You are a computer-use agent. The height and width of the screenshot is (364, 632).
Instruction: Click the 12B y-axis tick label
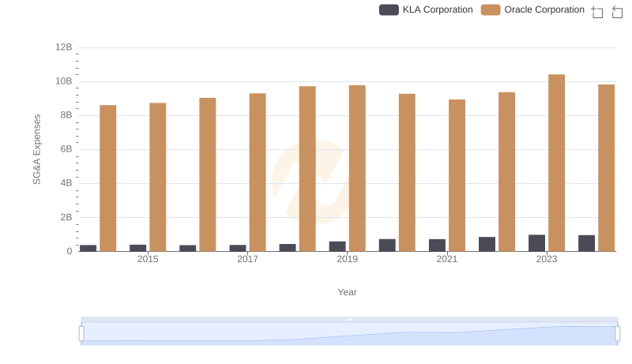pos(63,47)
